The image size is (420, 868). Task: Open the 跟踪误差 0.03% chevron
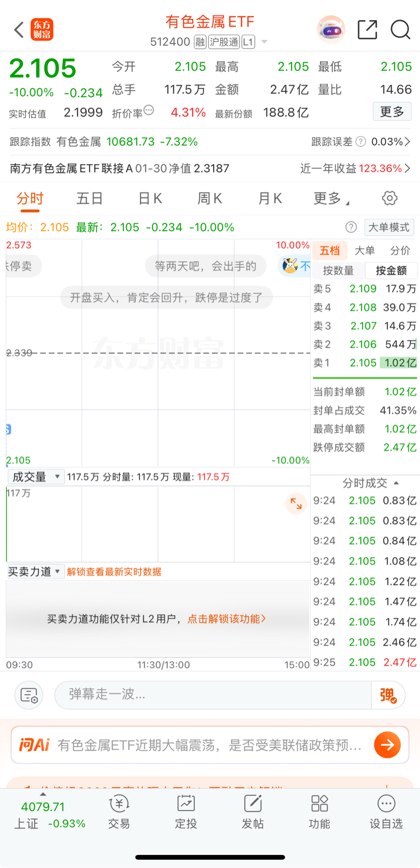pos(407,142)
